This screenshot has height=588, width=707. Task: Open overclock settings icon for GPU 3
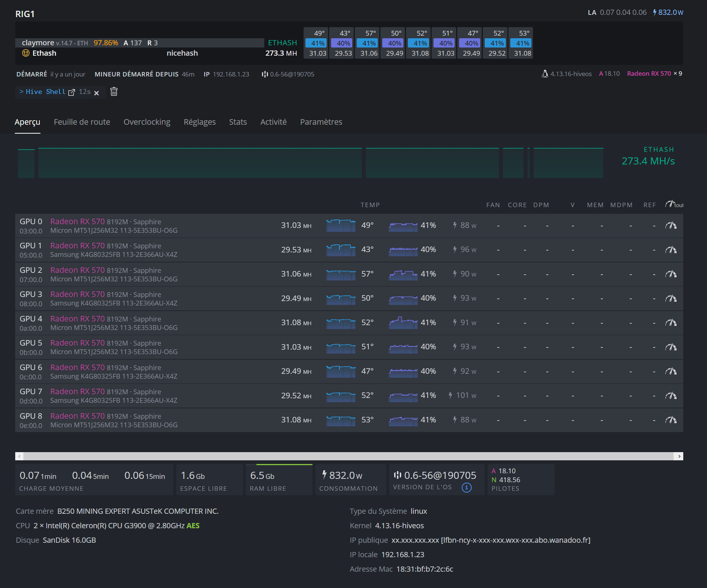(x=671, y=298)
